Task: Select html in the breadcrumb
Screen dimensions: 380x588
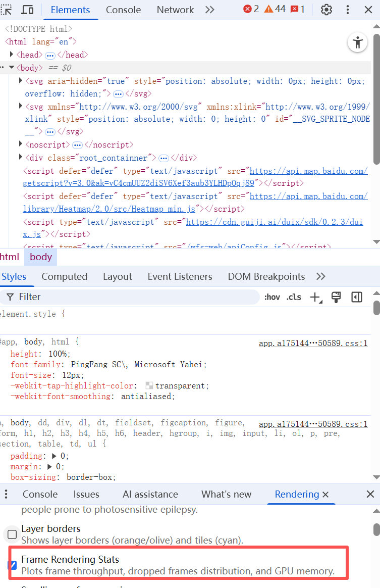Action: coord(10,257)
